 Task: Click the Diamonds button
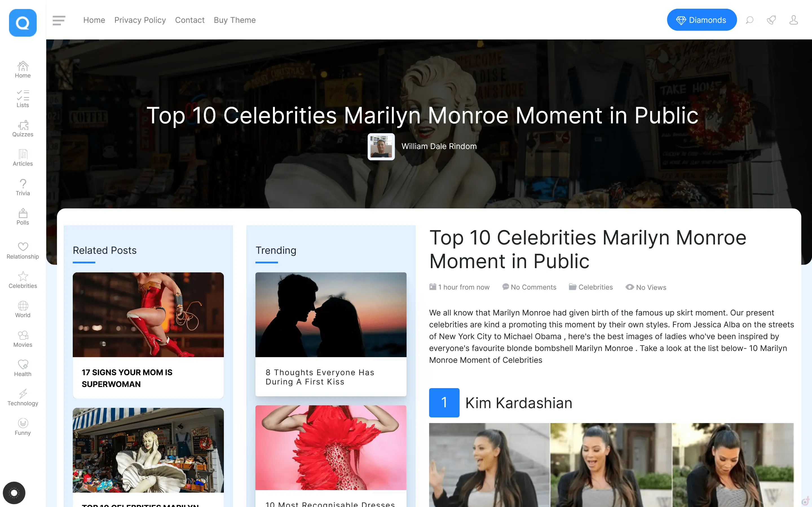tap(701, 20)
